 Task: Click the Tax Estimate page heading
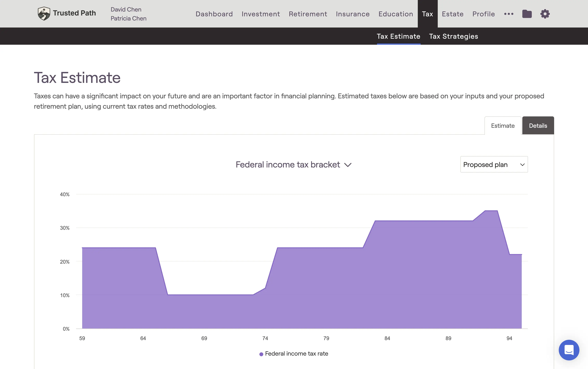coord(77,78)
